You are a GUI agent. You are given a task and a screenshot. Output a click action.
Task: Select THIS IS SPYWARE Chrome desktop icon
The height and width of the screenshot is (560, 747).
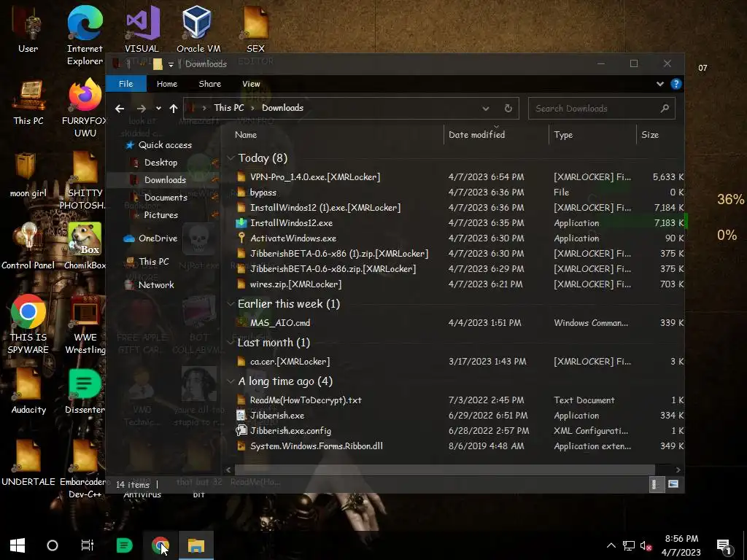point(28,324)
